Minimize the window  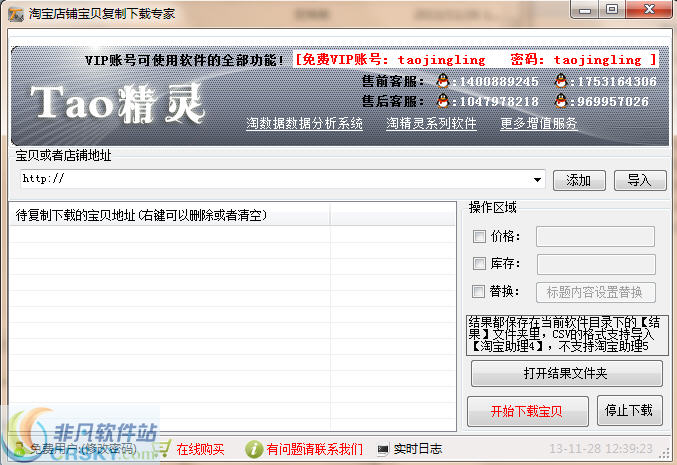coord(585,10)
